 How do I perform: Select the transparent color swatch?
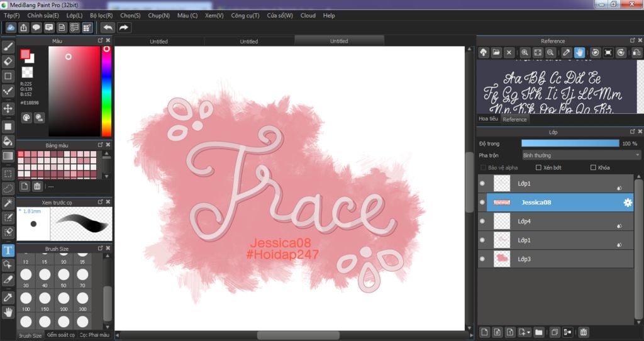[27, 72]
